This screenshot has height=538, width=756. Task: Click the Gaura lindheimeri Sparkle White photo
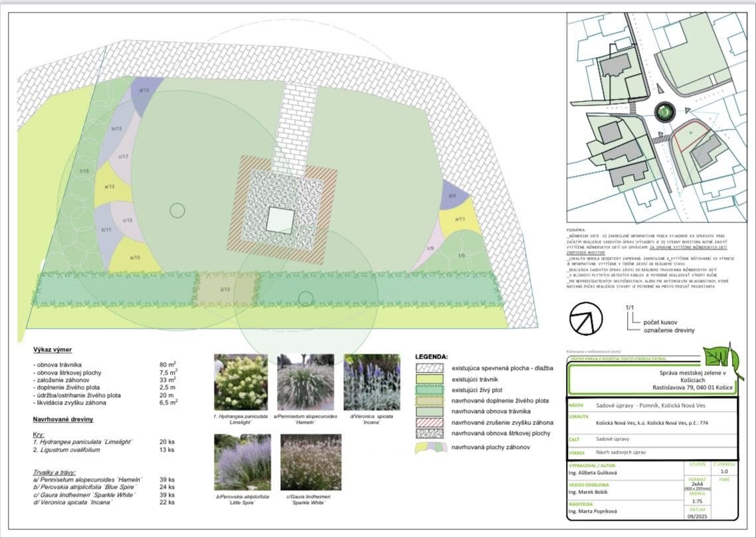tap(311, 462)
